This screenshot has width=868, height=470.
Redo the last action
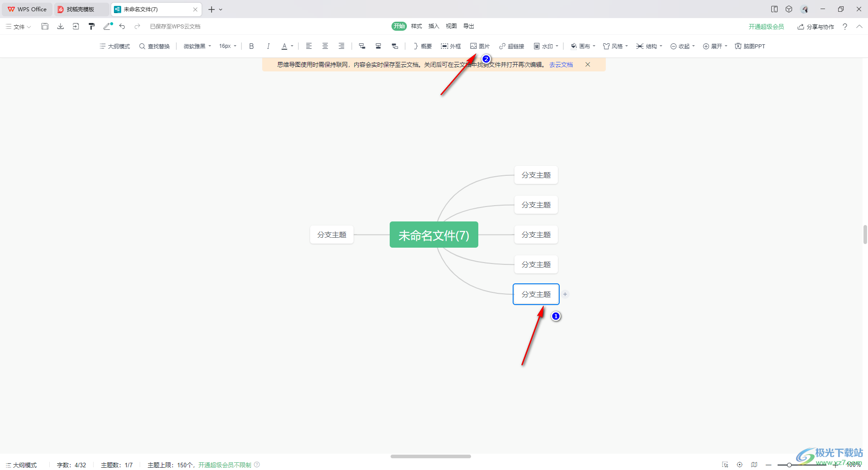(x=137, y=26)
